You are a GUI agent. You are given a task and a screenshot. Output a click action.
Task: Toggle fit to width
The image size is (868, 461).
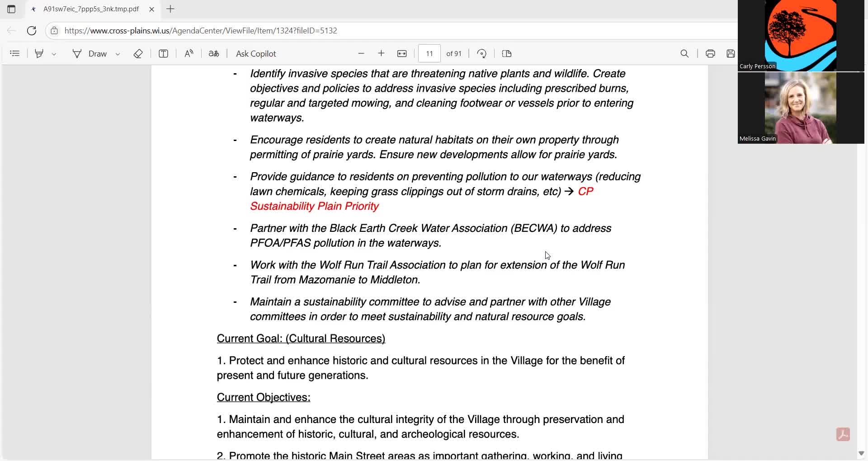(402, 54)
